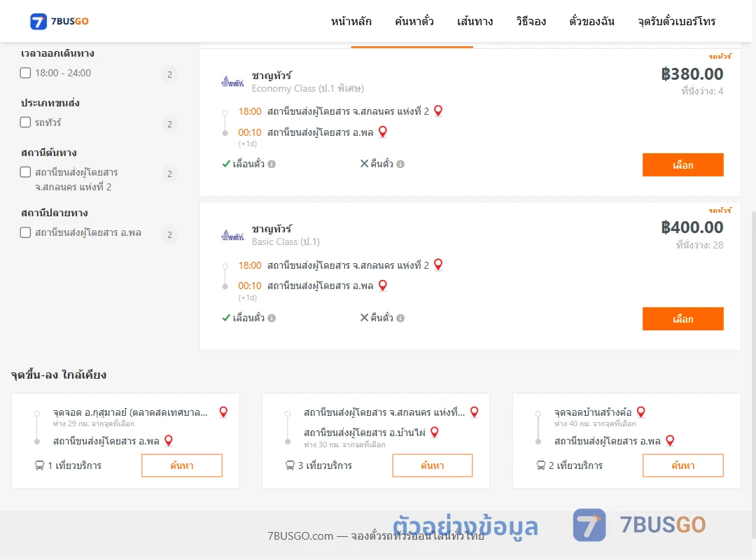Check the origin station สกลนคร แห่งที่ 2 filter
This screenshot has height=560, width=756.
(x=26, y=172)
